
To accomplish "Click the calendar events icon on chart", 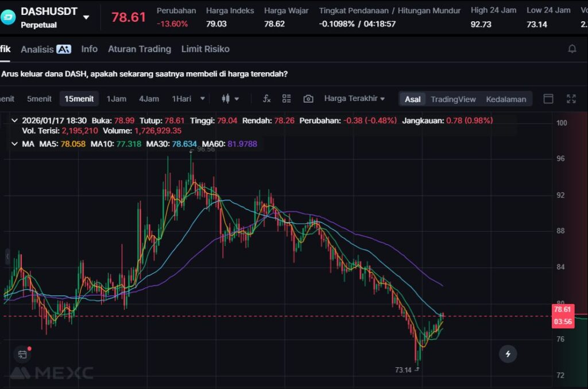I will pos(22,355).
